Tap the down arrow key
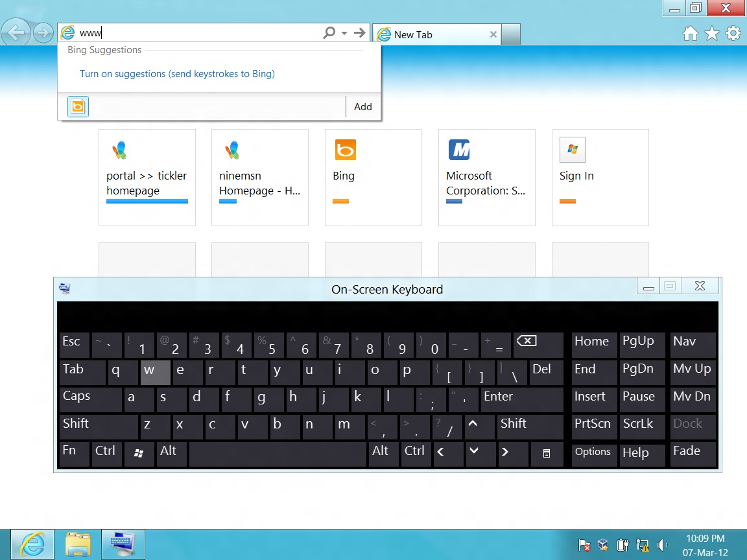The width and height of the screenshot is (747, 560). (x=480, y=454)
